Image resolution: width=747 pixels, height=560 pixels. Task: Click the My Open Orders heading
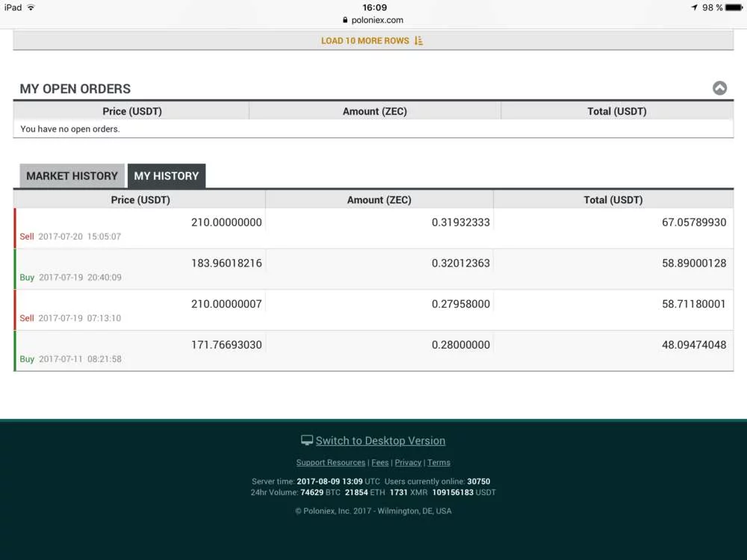click(x=75, y=89)
